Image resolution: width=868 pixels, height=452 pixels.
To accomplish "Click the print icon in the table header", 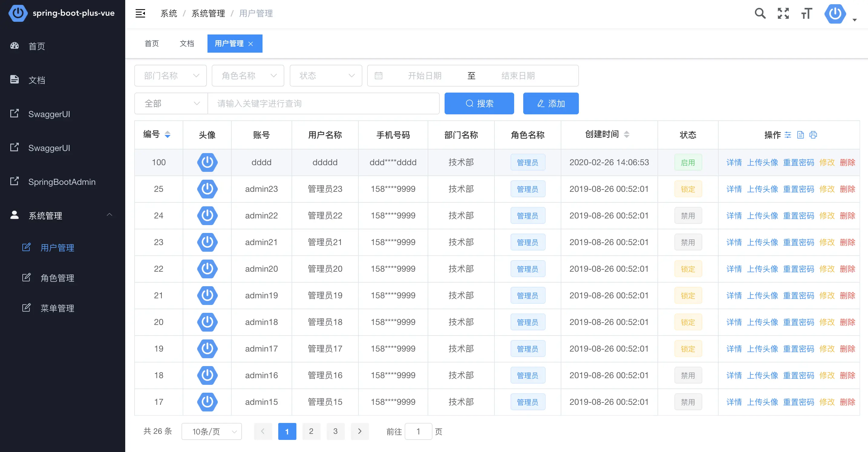I will click(814, 135).
